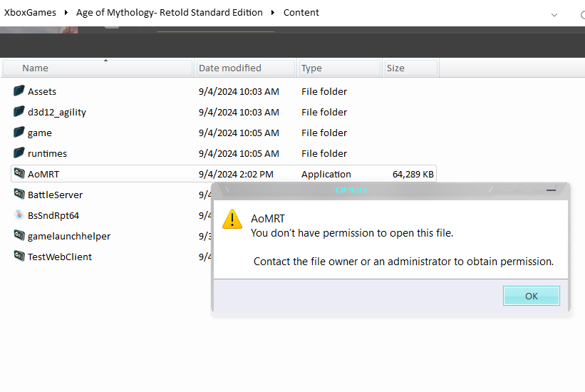Select the BattleServer file name
Screen dimensions: 585x392
point(55,195)
